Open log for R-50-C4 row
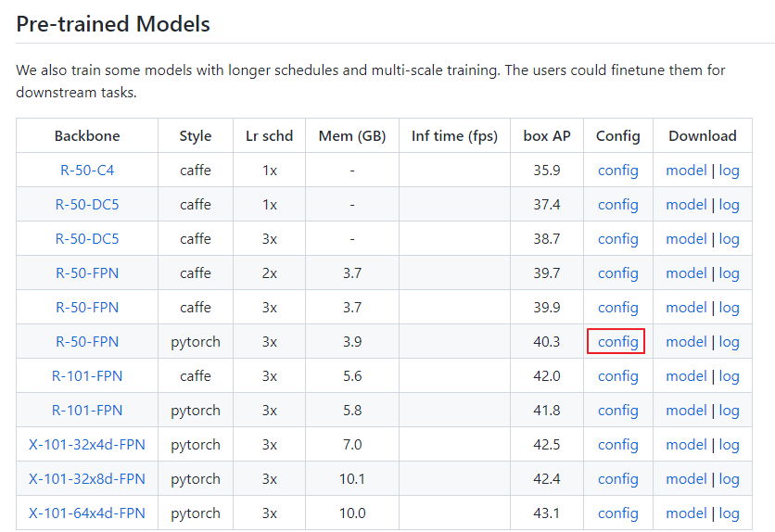 (x=729, y=171)
